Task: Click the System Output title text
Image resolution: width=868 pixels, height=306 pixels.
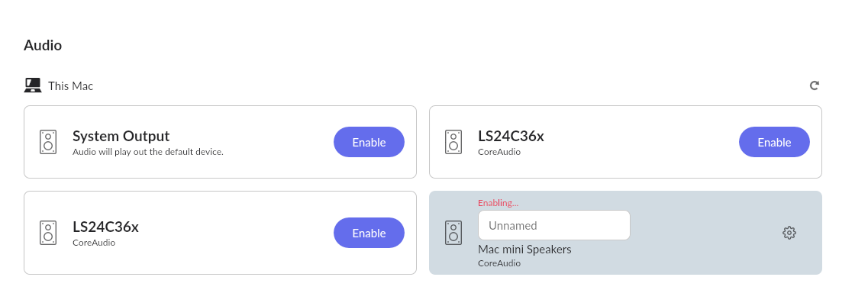Action: pos(121,136)
